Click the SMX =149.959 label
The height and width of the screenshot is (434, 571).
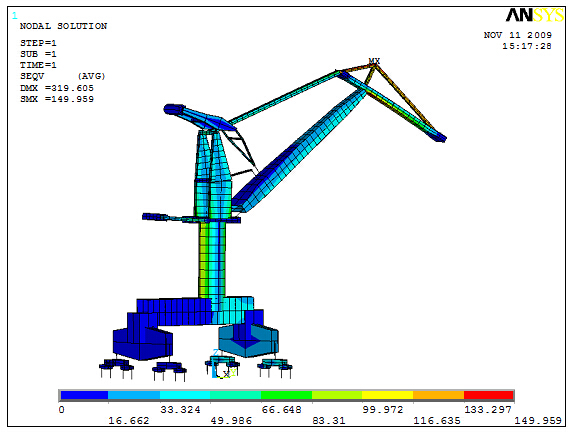coord(57,99)
